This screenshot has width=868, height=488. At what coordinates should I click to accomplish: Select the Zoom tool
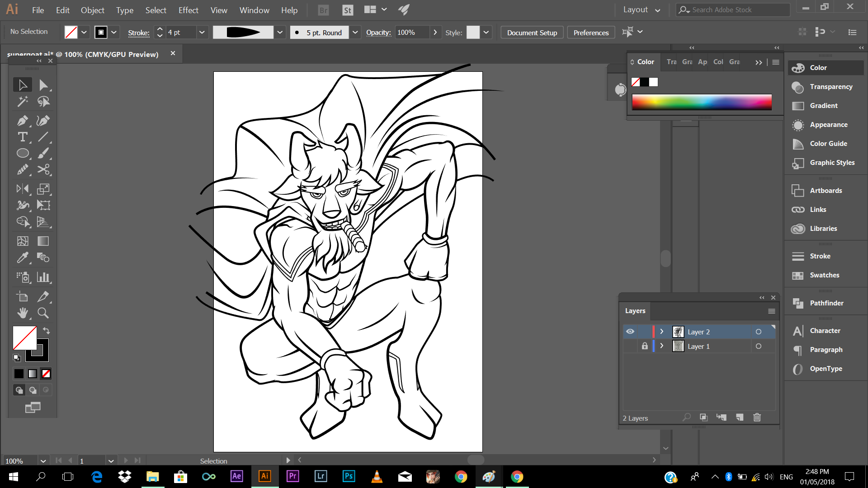coord(43,313)
